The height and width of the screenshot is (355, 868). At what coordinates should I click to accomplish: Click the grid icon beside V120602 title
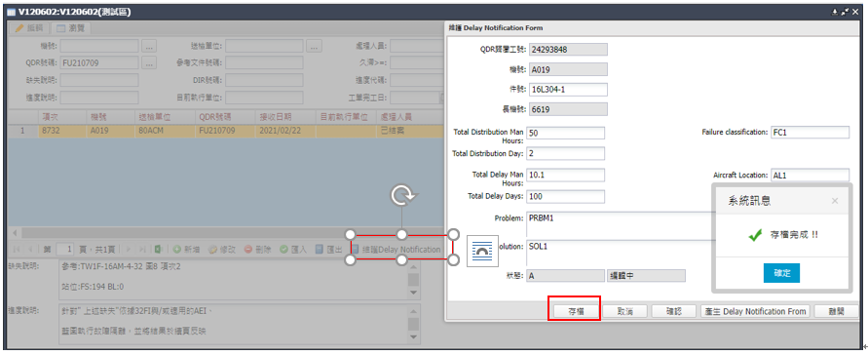pos(11,12)
